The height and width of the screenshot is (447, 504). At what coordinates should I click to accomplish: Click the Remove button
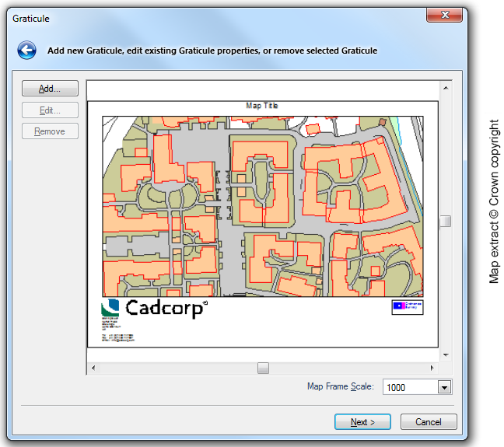pyautogui.click(x=50, y=131)
